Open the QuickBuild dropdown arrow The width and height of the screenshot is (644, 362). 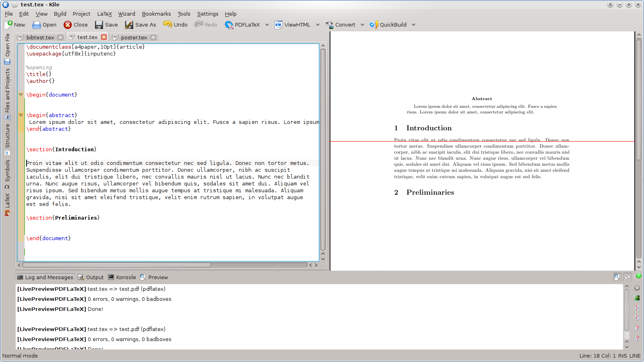(x=413, y=25)
